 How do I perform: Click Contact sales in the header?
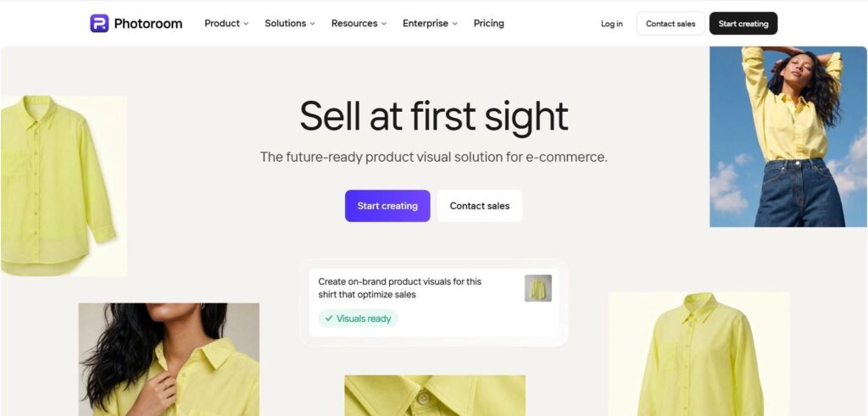click(670, 23)
